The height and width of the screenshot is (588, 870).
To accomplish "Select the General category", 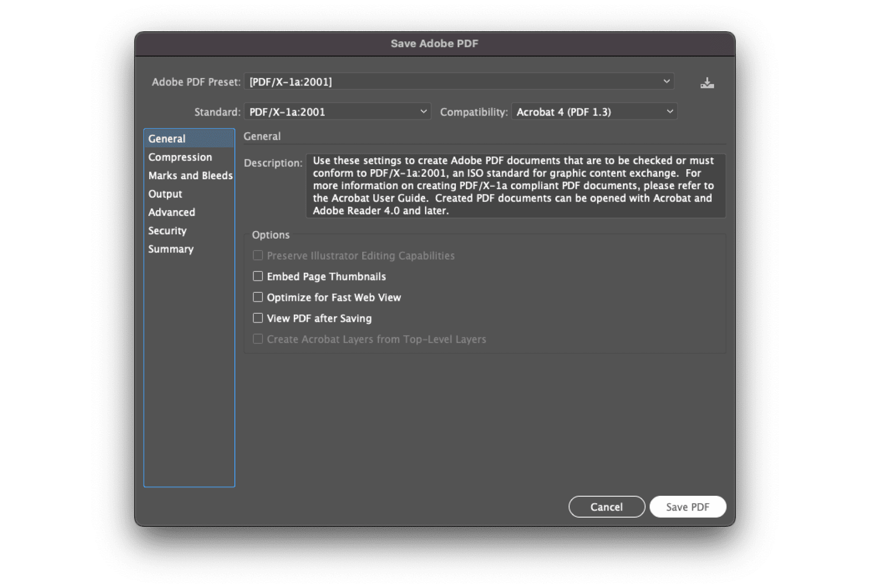I will (x=189, y=138).
